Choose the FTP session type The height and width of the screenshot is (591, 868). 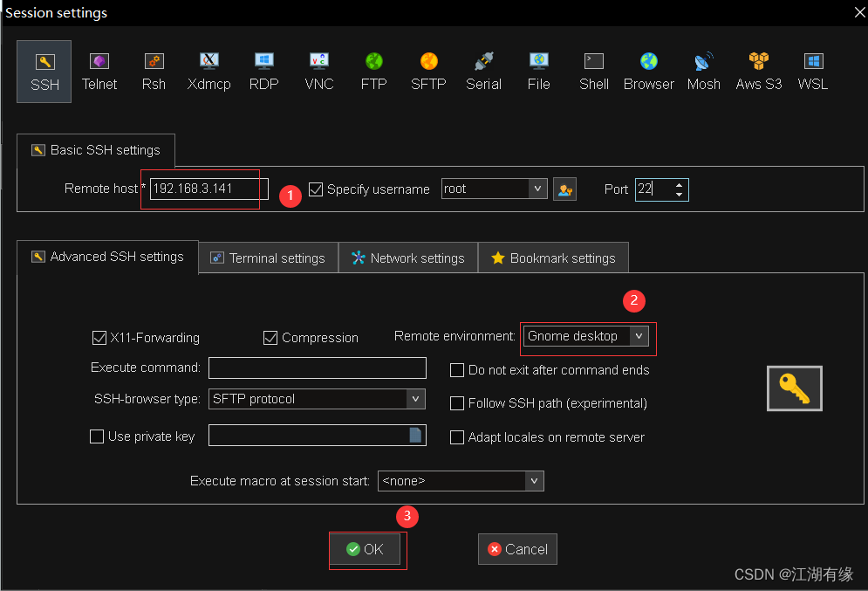(373, 72)
